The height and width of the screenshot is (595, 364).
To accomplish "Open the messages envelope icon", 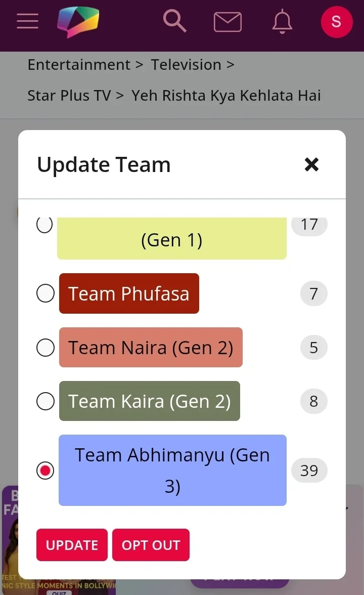I will click(227, 22).
